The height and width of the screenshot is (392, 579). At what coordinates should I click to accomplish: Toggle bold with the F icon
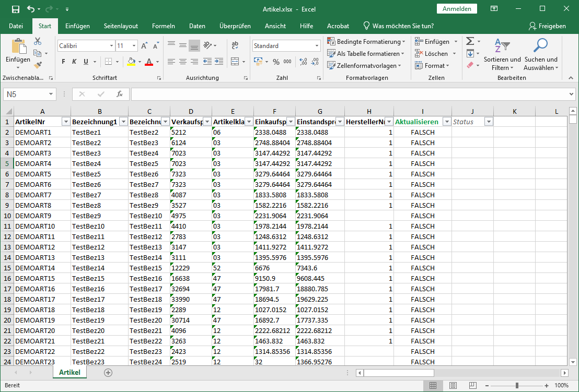63,62
